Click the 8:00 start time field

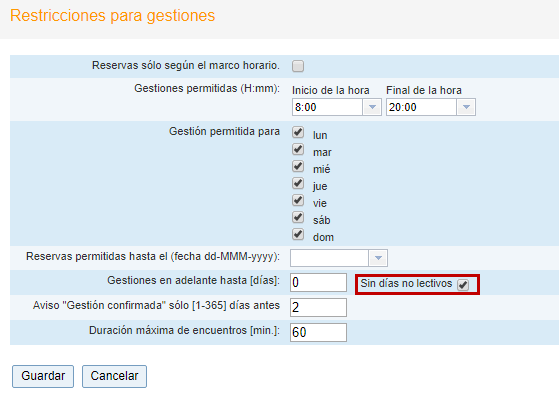point(327,107)
